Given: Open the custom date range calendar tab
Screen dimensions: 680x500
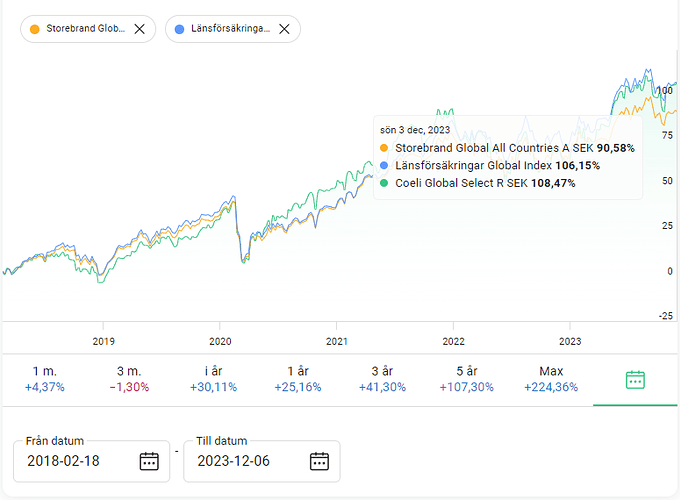Looking at the screenshot, I should click(x=635, y=379).
